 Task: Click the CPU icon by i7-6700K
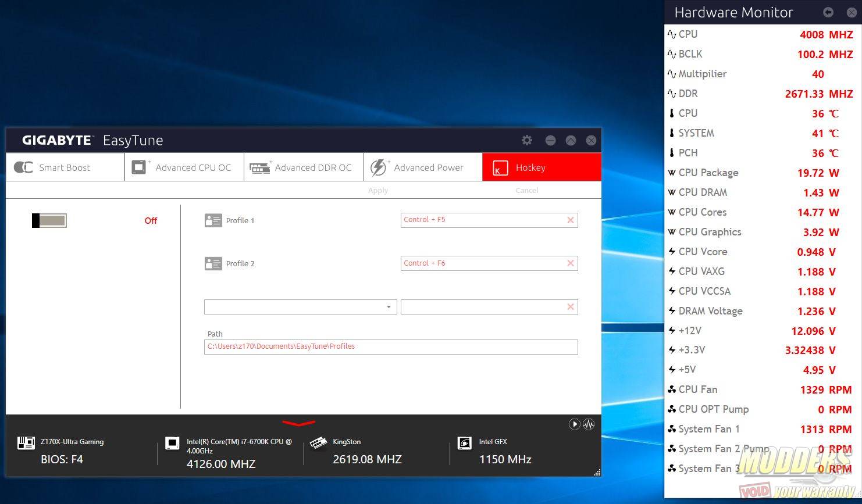coord(172,444)
